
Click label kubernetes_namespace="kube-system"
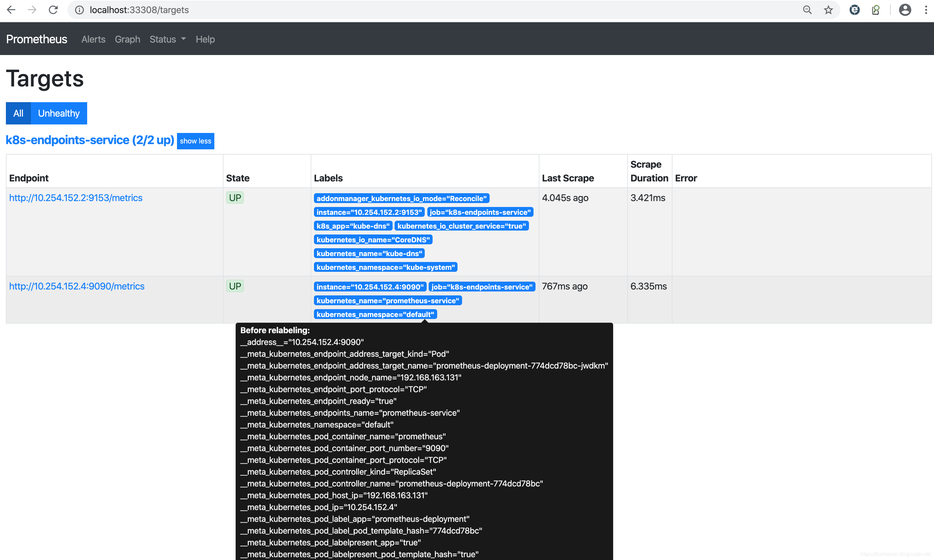[x=385, y=267]
